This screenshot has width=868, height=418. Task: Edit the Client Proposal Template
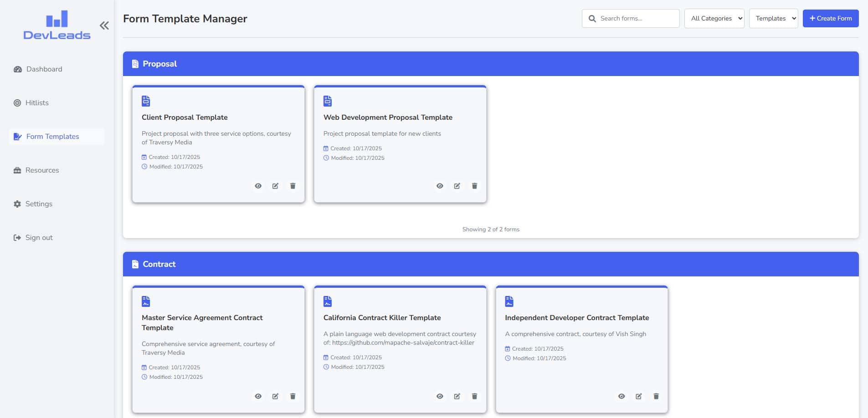click(x=276, y=186)
